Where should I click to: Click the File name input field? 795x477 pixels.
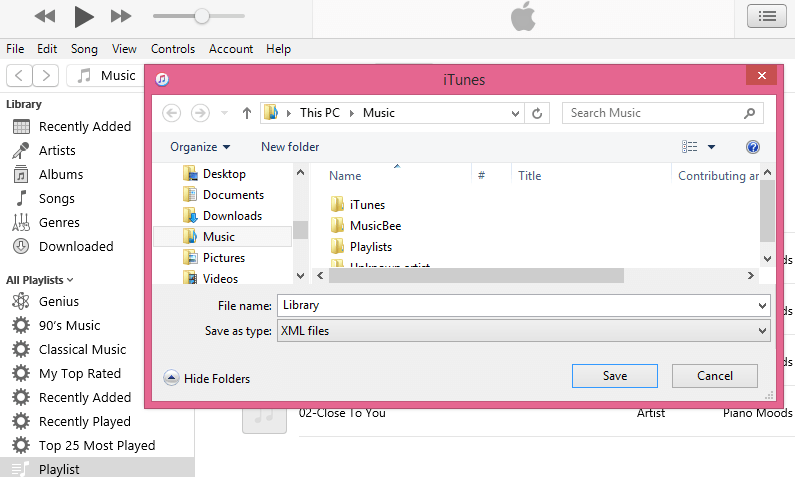524,306
